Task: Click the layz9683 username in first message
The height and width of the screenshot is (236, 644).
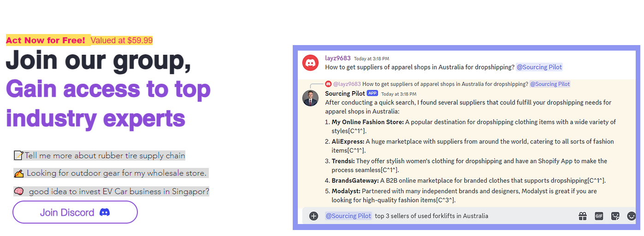Action: pyautogui.click(x=338, y=58)
